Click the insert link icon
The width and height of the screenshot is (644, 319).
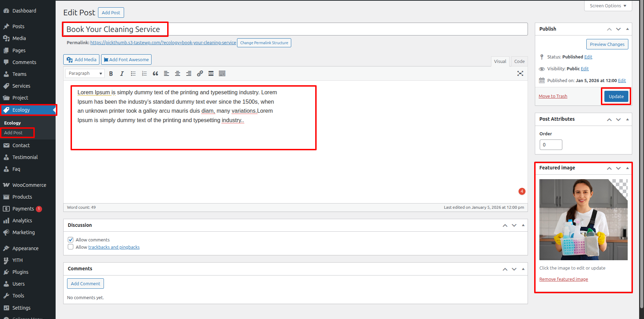(x=200, y=73)
